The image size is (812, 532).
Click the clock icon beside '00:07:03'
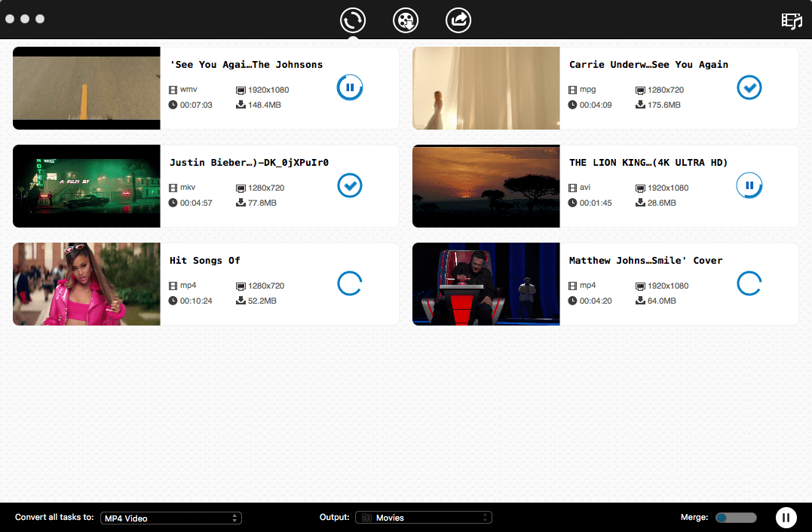[x=173, y=105]
